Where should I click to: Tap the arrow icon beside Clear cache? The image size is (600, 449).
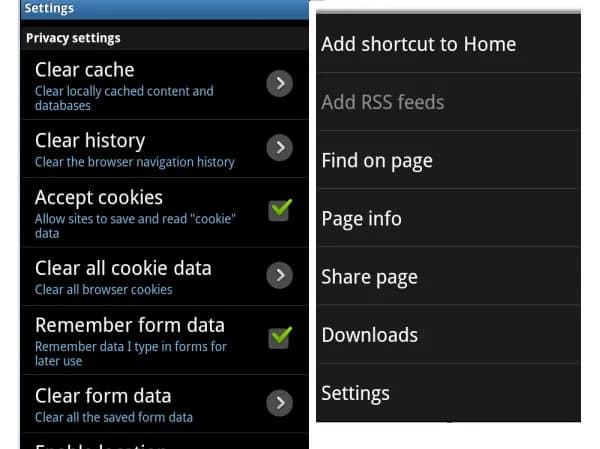(x=280, y=83)
